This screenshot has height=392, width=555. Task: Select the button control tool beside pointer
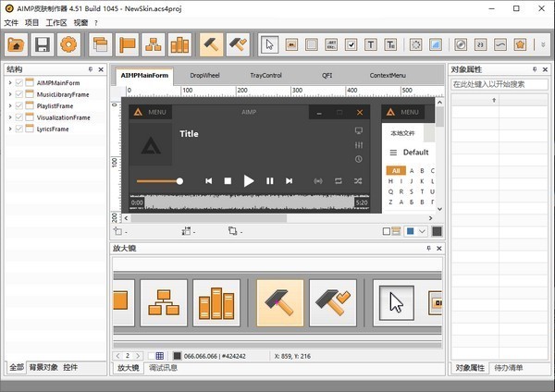click(x=291, y=44)
